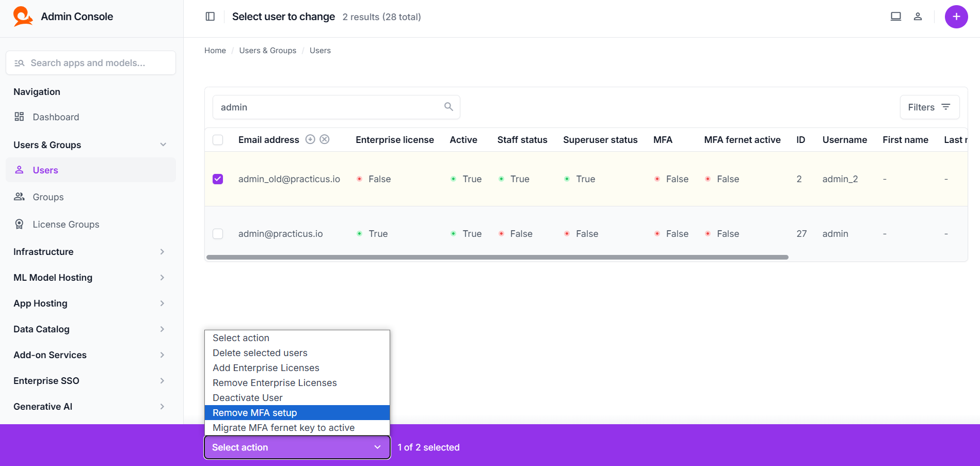Screen dimensions: 980x466
Task: Click the horizontal table scrollbar
Action: 497,257
